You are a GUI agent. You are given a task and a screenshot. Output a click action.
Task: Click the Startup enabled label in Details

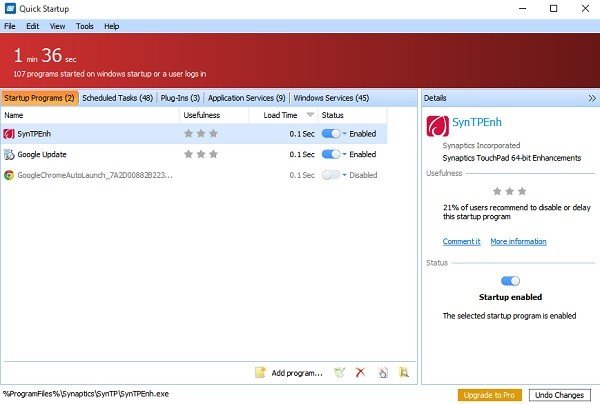click(510, 297)
